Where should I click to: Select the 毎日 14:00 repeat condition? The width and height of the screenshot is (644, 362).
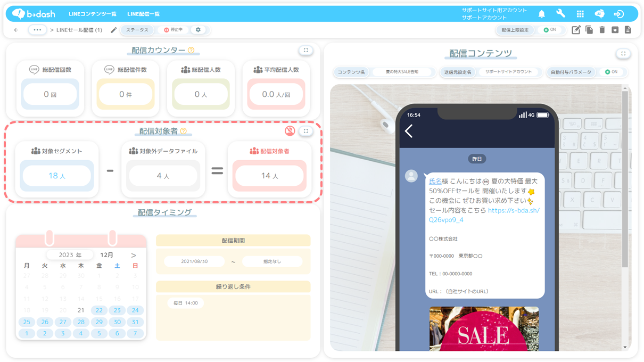[x=186, y=303]
